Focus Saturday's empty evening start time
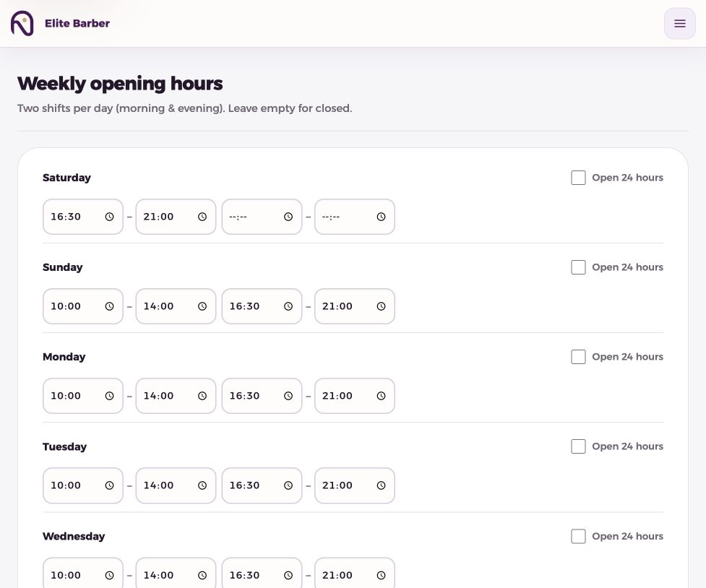 click(262, 217)
